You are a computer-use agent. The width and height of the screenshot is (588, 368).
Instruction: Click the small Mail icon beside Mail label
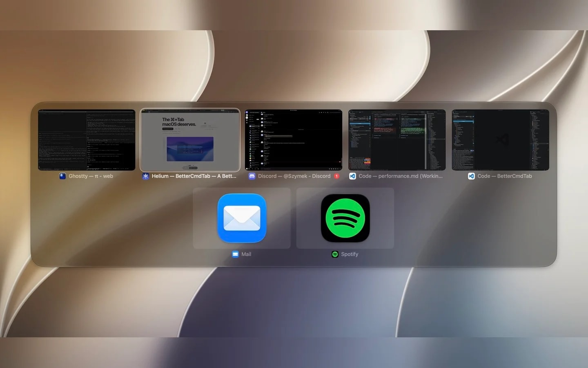235,254
